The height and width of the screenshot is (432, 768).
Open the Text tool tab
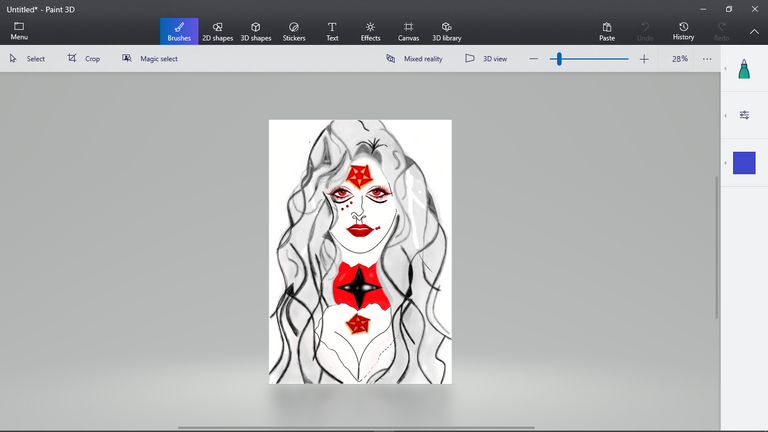[x=332, y=31]
